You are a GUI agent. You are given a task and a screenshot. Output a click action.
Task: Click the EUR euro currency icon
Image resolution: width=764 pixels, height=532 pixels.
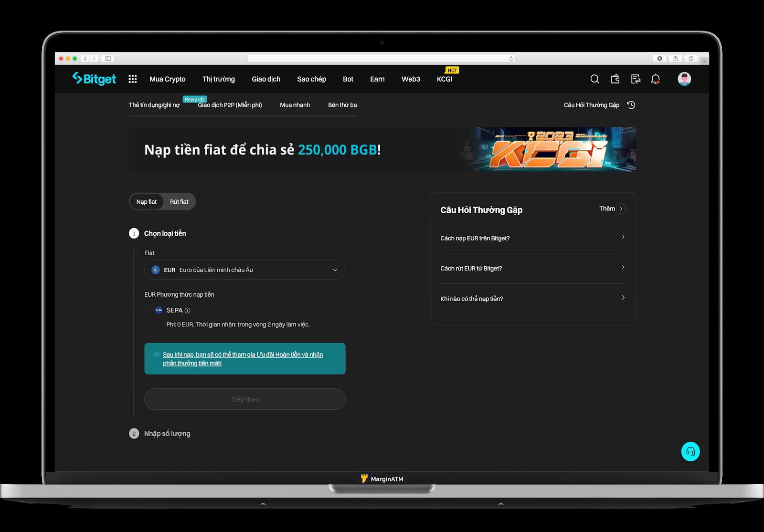(x=156, y=270)
